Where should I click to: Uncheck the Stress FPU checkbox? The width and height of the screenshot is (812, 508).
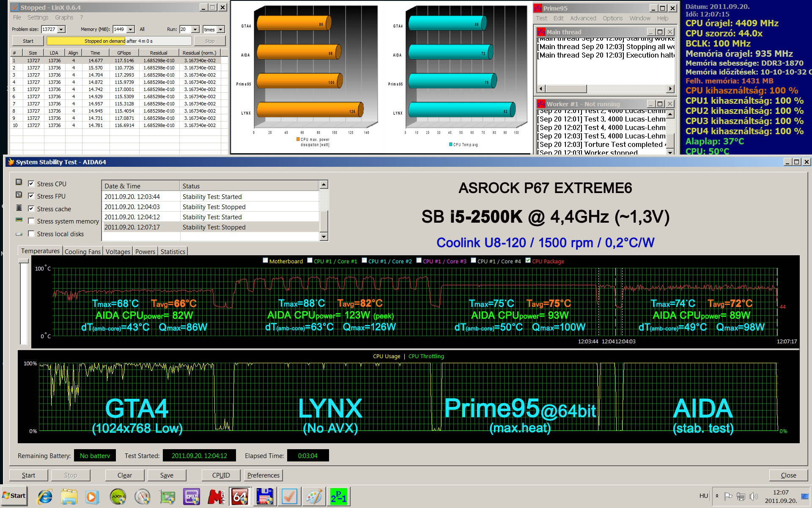pyautogui.click(x=31, y=196)
